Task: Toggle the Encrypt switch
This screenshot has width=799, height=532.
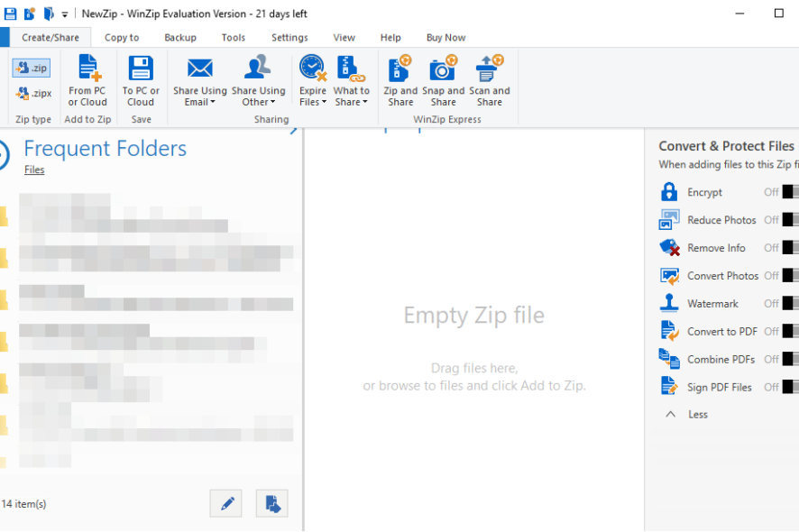Action: click(791, 191)
